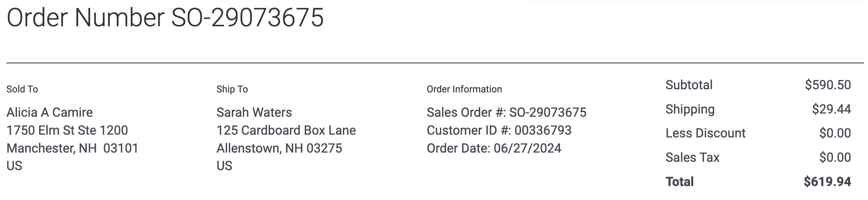This screenshot has width=868, height=200.
Task: Select the Sold To label
Action: click(22, 89)
